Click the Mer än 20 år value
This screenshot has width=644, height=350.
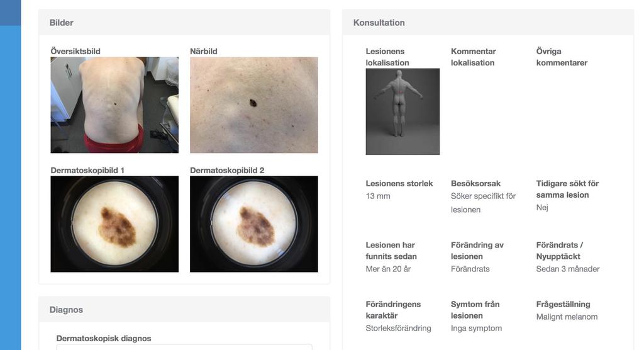click(388, 269)
